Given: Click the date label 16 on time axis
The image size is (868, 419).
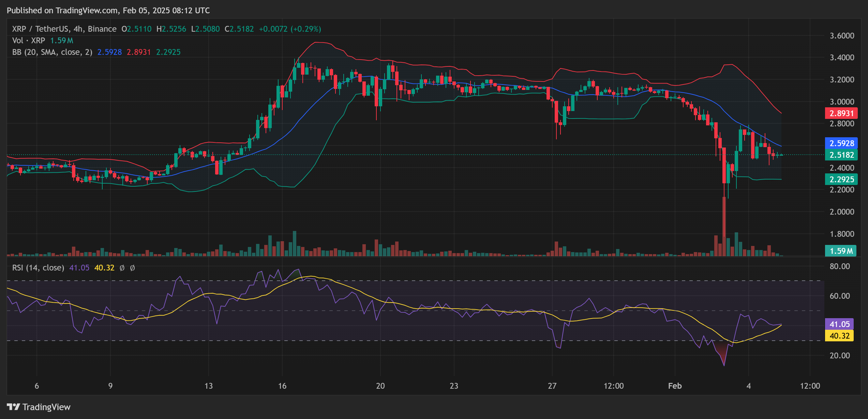Looking at the screenshot, I should click(x=282, y=386).
